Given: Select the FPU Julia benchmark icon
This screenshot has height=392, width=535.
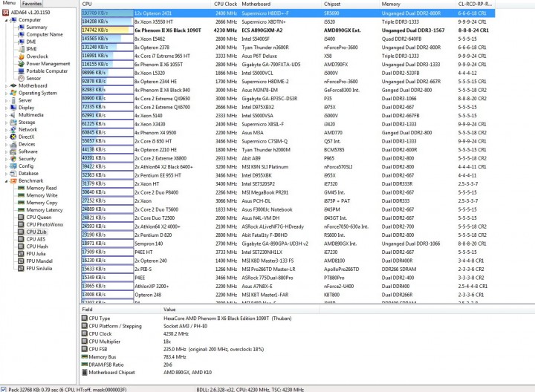Looking at the screenshot, I should [21, 254].
